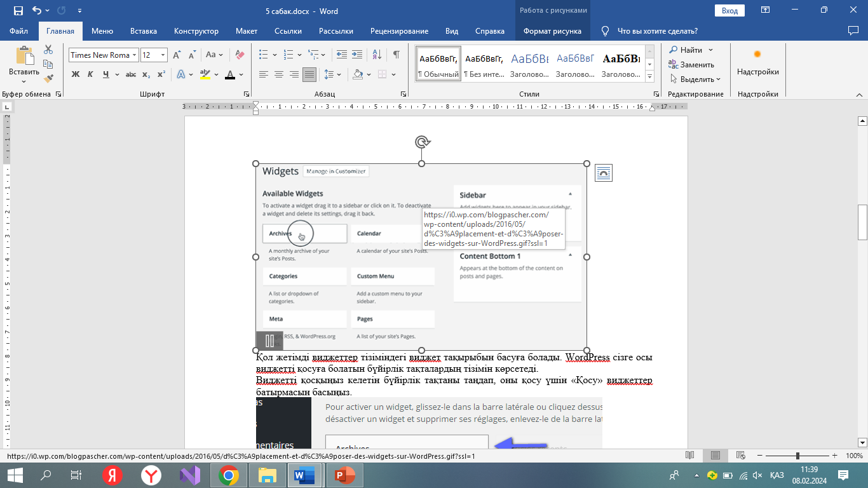Clear all formatting with eraser icon

point(240,55)
